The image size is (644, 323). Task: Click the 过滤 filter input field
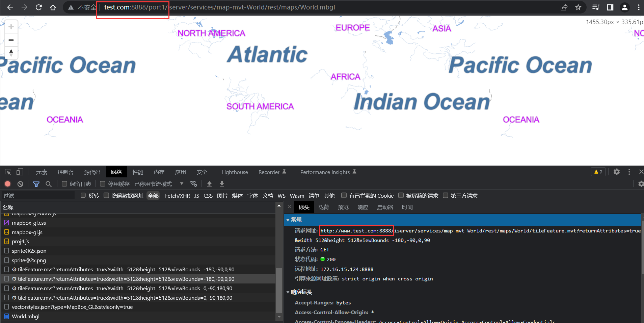(38, 196)
